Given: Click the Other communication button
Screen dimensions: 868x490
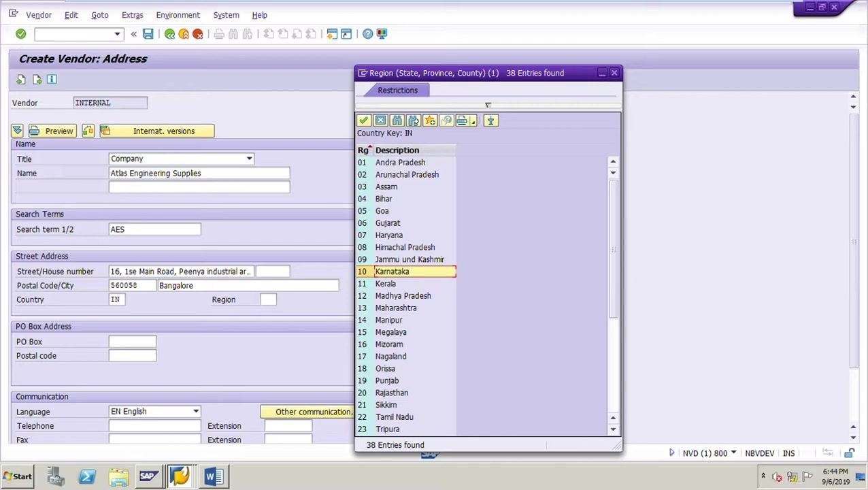Looking at the screenshot, I should click(x=307, y=412).
